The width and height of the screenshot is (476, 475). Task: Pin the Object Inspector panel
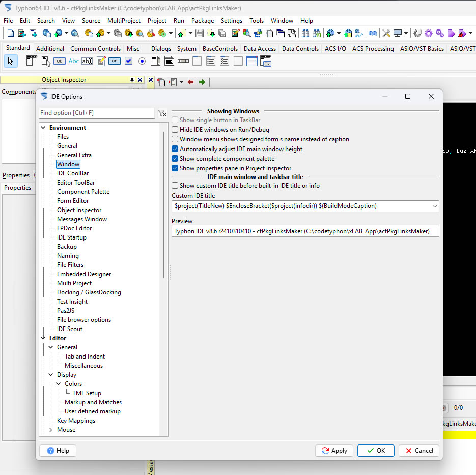point(132,80)
